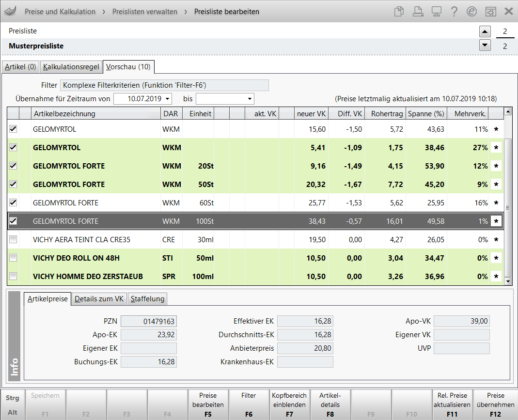Click the Eigener VK field
Screen dimensions: 518x420
[x=461, y=335]
